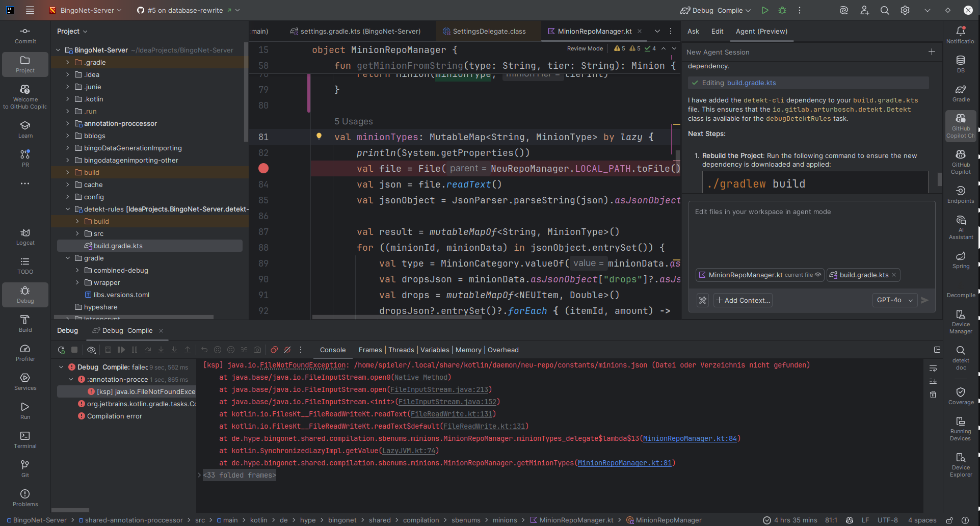Open FileInputStream.java:213 link

point(439,389)
